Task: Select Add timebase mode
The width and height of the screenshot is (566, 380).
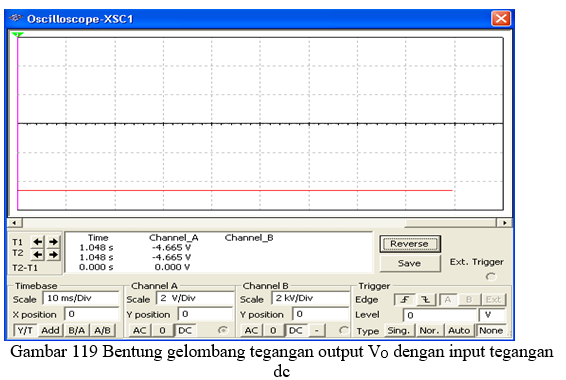Action: tap(50, 330)
